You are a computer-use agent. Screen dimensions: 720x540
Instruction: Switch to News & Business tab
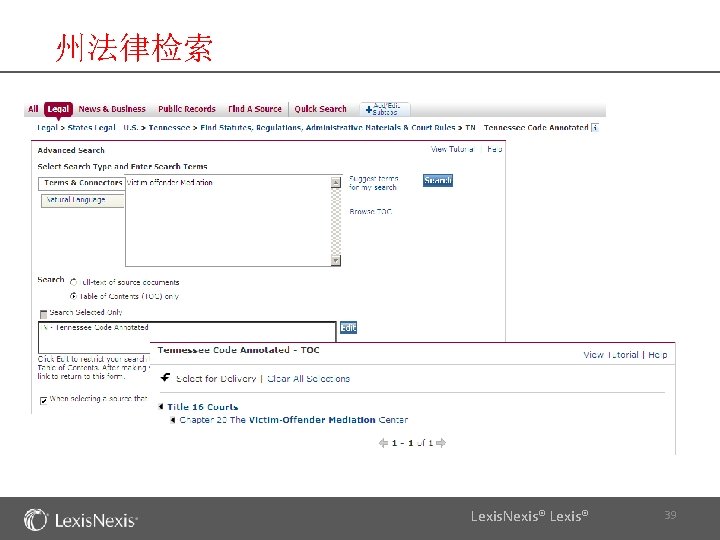point(112,109)
